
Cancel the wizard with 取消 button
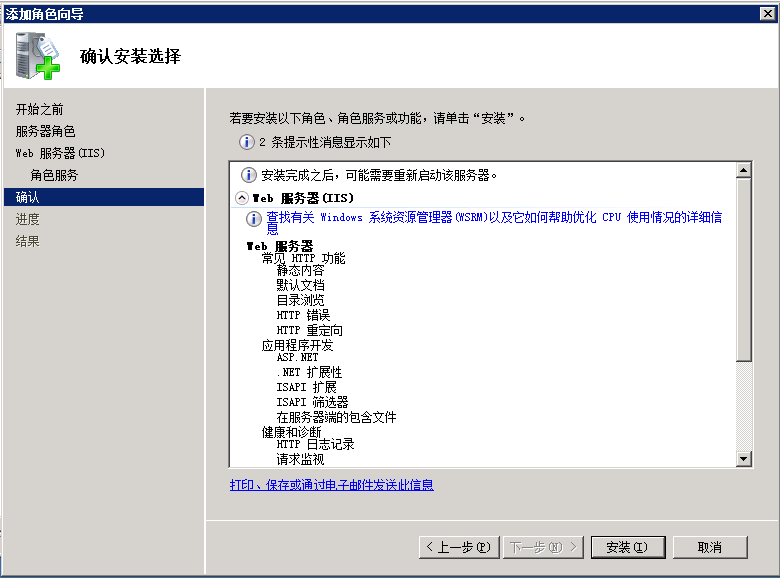click(710, 547)
